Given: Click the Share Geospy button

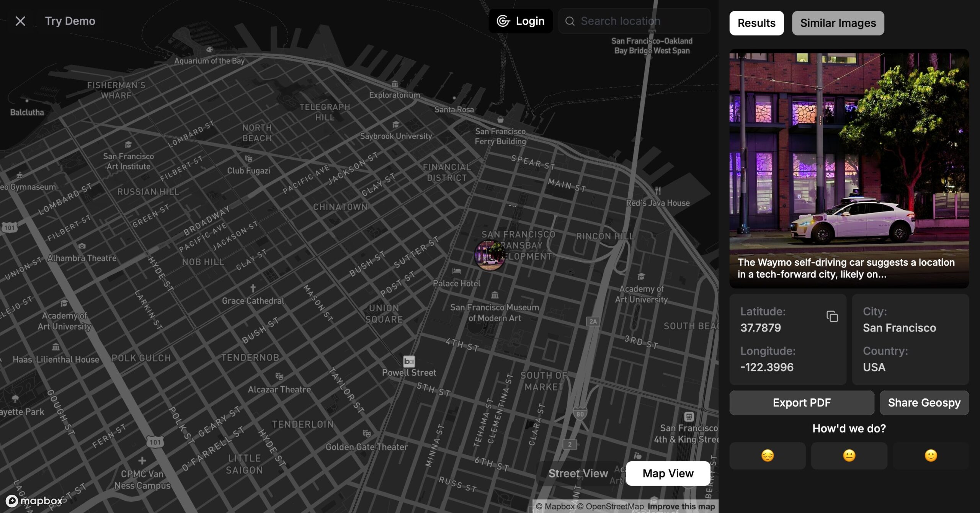Looking at the screenshot, I should 924,403.
